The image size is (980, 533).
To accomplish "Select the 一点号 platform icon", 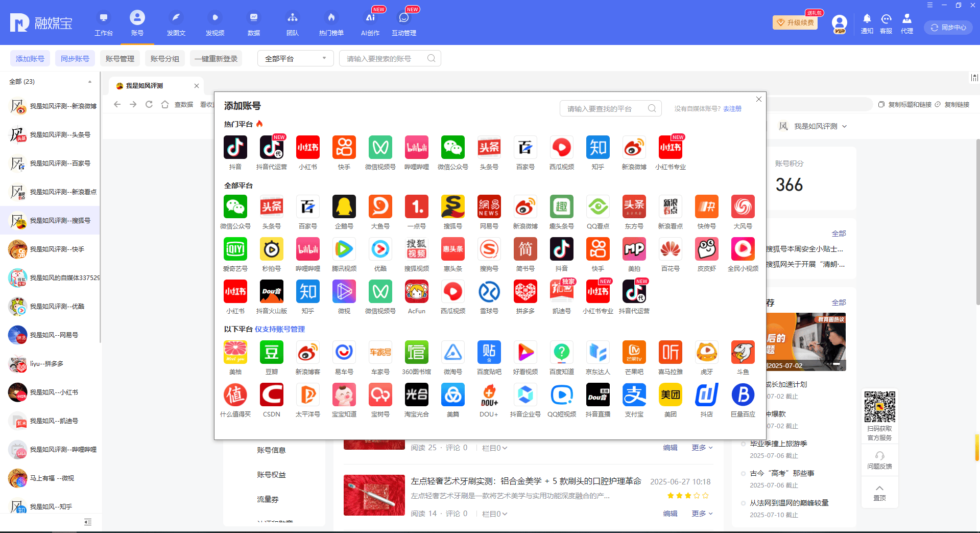I will [x=417, y=207].
